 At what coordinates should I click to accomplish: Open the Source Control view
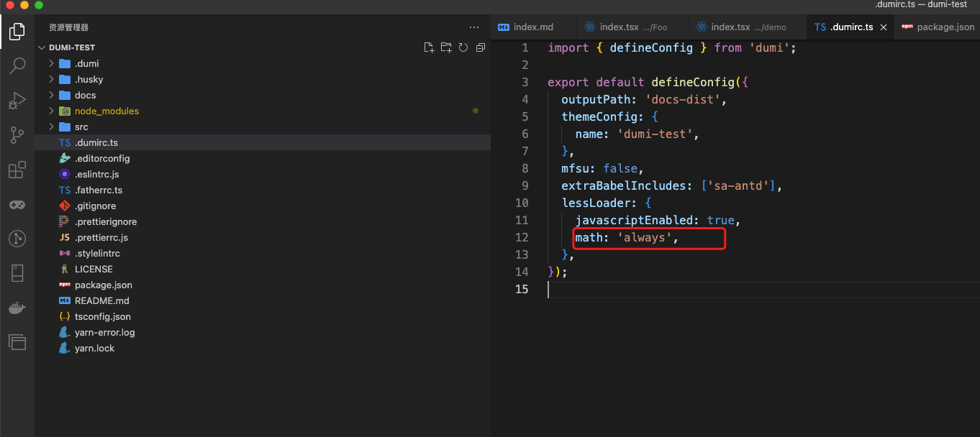click(x=17, y=134)
